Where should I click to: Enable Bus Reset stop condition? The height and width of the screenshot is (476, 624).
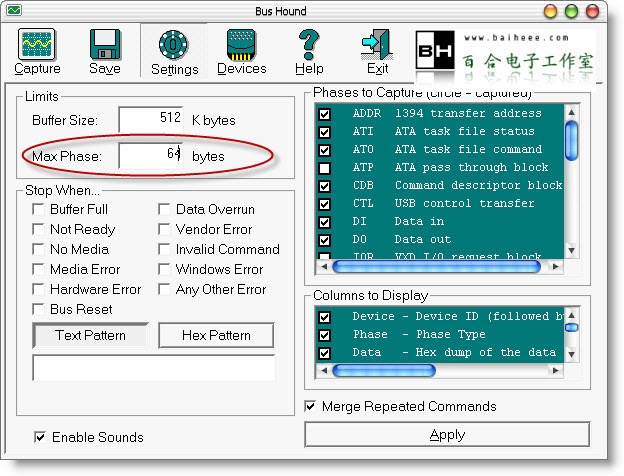tap(38, 309)
